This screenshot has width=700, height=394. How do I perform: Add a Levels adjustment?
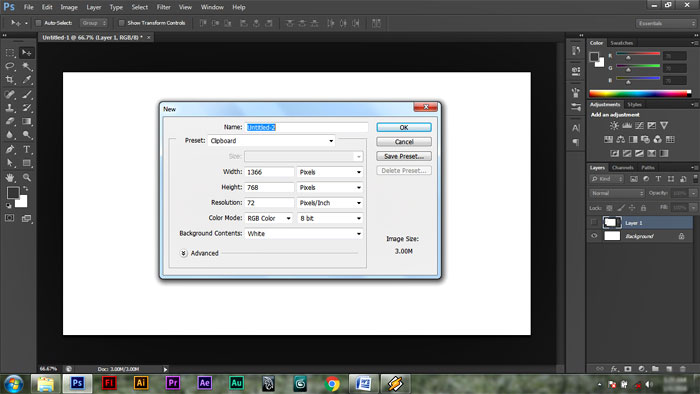(x=627, y=126)
